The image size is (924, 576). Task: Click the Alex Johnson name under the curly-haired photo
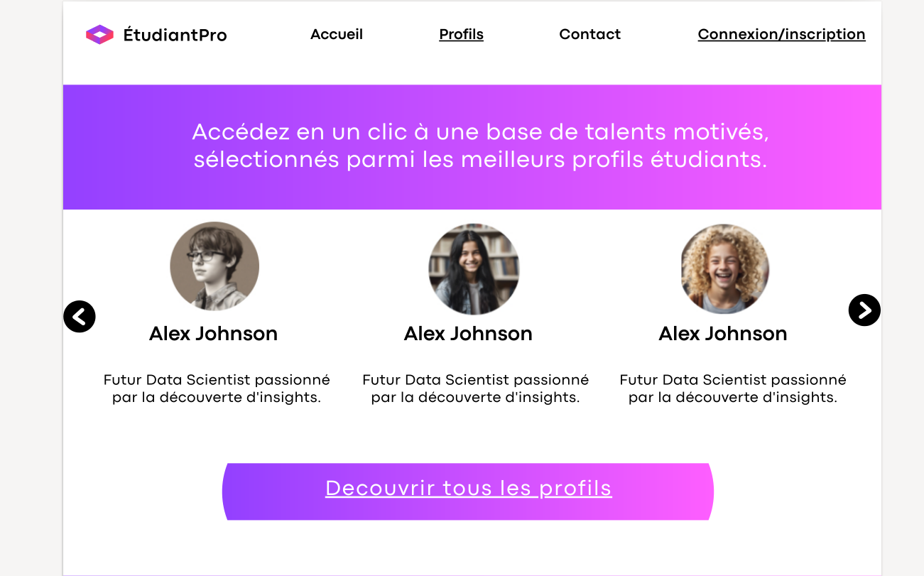click(723, 334)
